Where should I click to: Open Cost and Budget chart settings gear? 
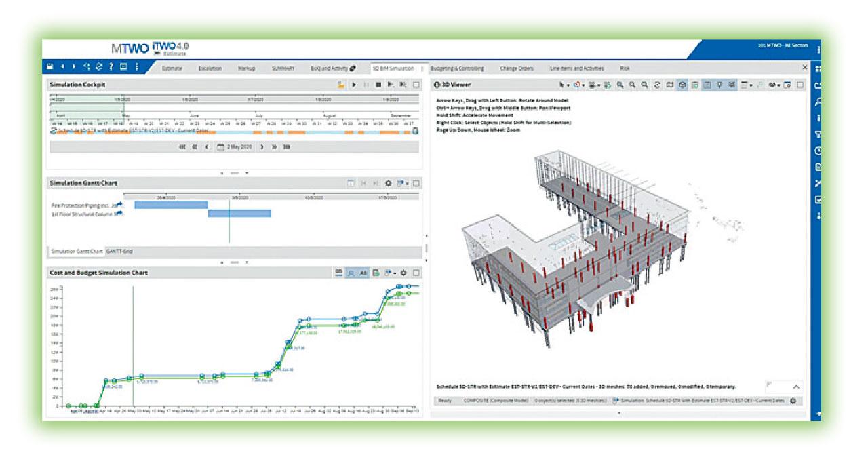pos(403,273)
